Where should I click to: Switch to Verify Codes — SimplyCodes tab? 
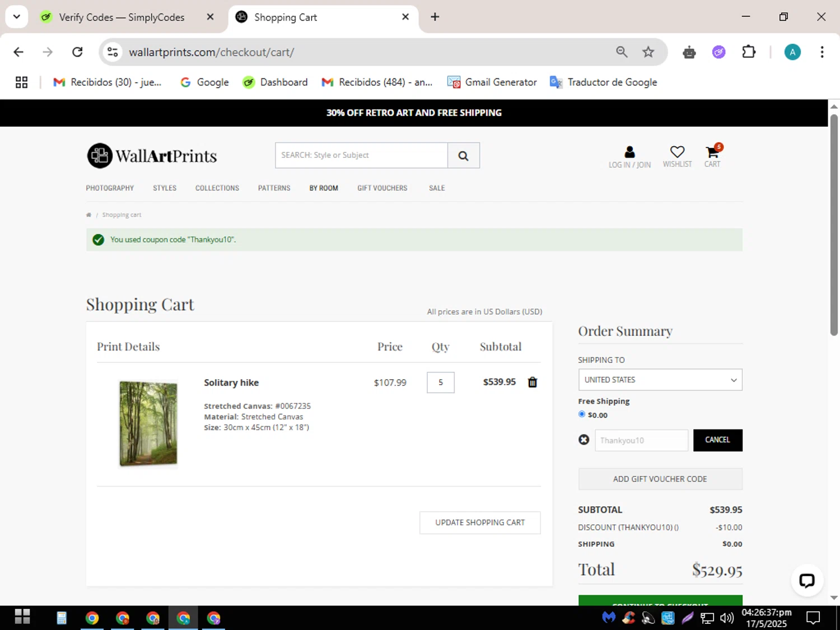click(121, 17)
